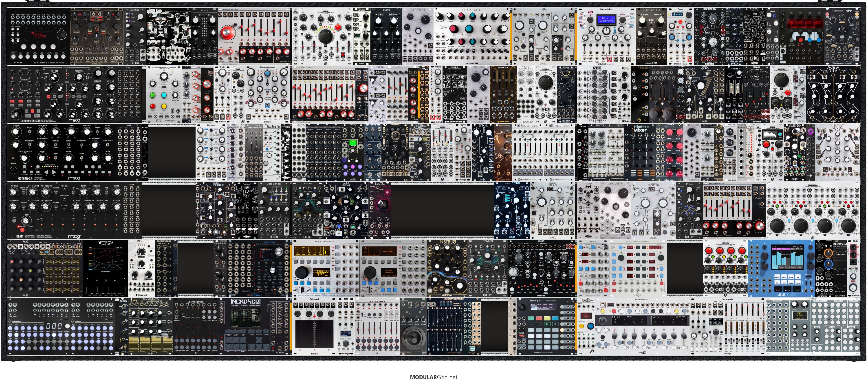Select the Samarkanda module

coord(813,210)
